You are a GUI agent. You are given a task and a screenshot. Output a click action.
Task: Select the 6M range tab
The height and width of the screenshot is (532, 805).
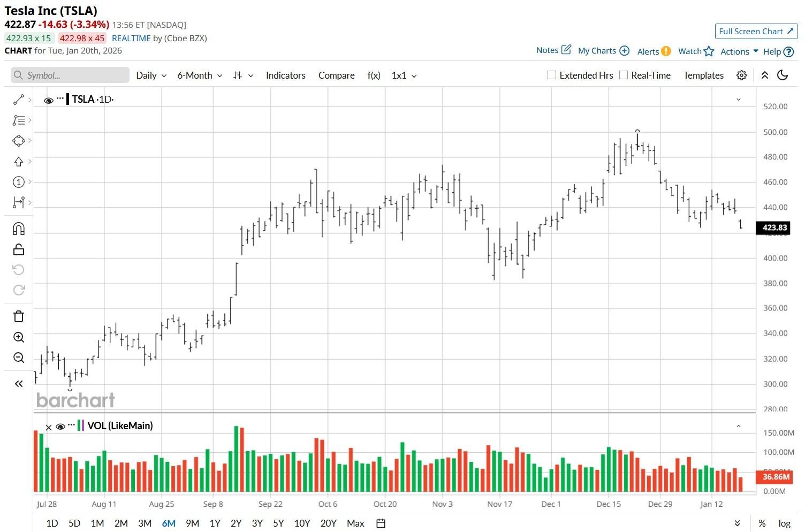pos(169,523)
